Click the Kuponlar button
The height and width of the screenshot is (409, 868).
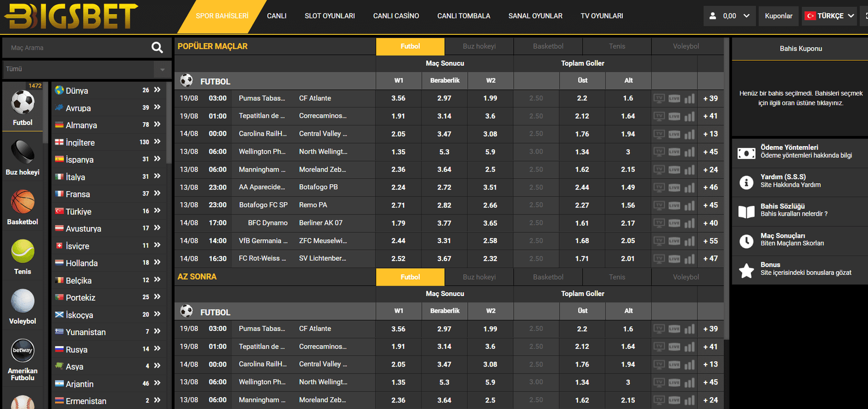[778, 16]
